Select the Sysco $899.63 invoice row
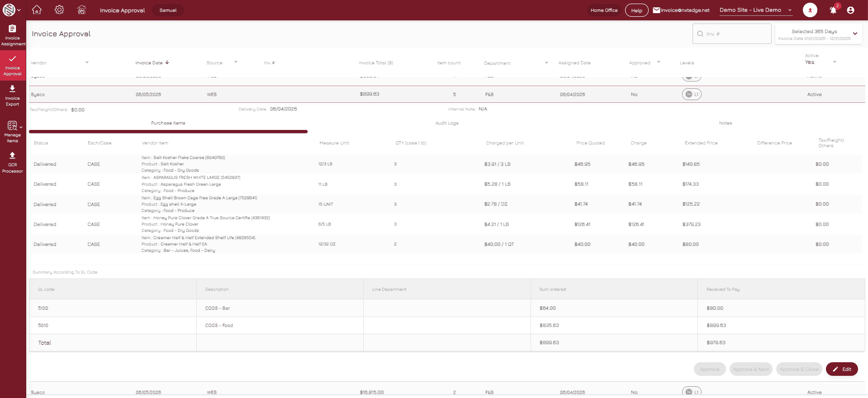 (447, 94)
